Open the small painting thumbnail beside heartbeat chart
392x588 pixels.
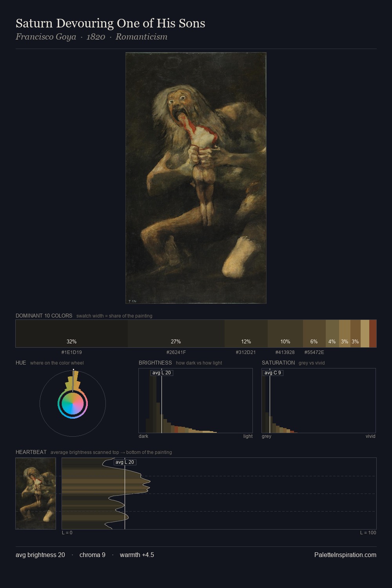point(36,494)
